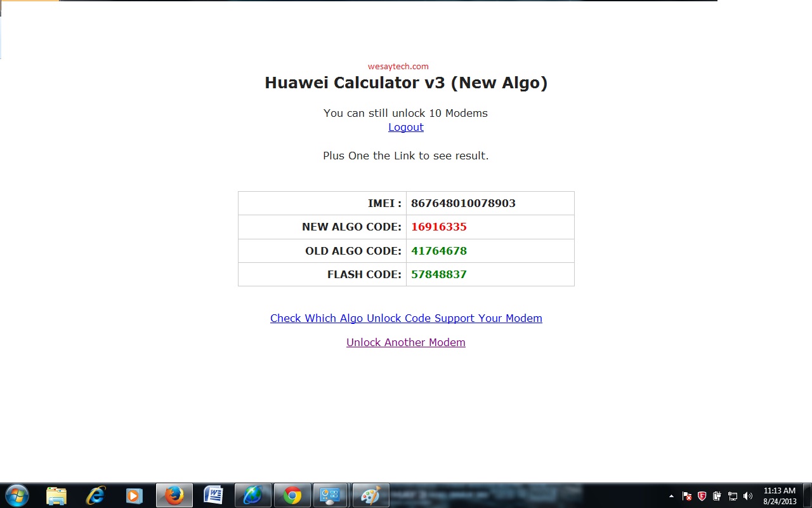The width and height of the screenshot is (812, 508).
Task: Open the speaker volume tray icon
Action: point(747,496)
